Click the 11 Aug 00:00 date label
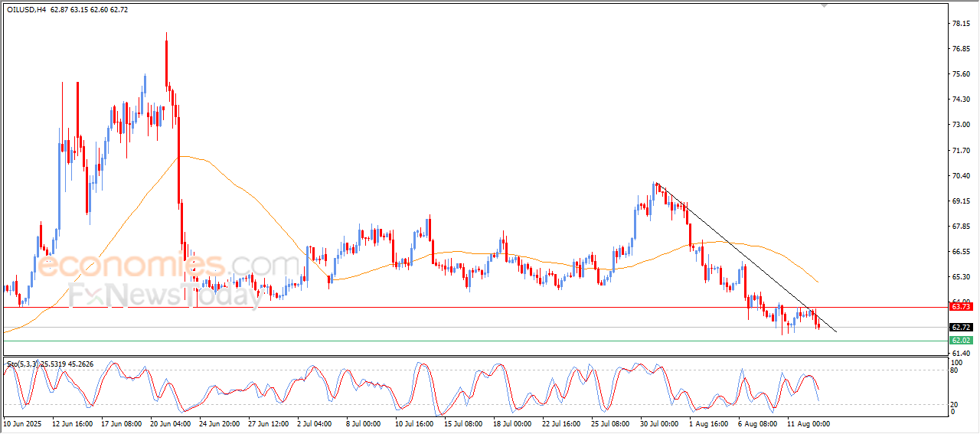The image size is (980, 434). [807, 423]
